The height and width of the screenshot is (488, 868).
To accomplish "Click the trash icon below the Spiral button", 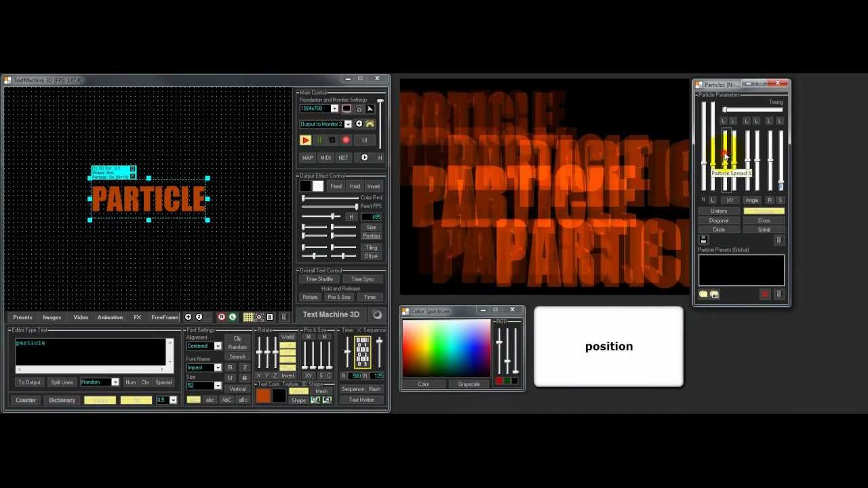I will pyautogui.click(x=779, y=240).
